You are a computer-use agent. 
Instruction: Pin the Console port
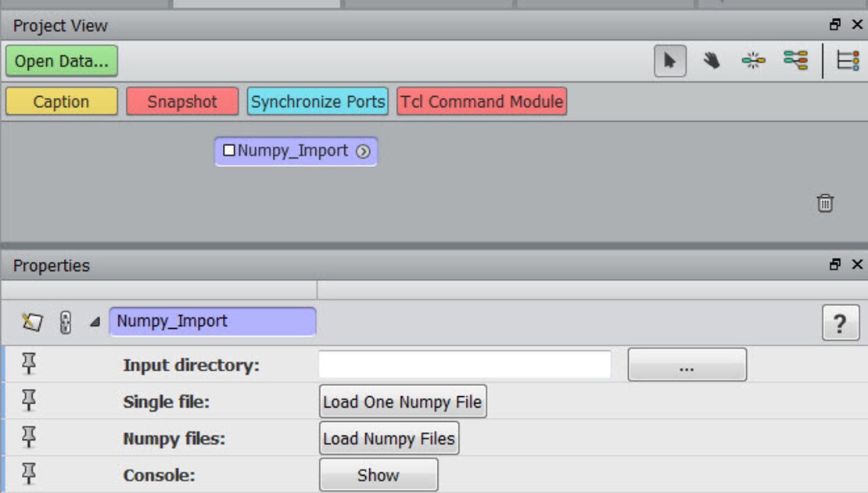click(29, 474)
